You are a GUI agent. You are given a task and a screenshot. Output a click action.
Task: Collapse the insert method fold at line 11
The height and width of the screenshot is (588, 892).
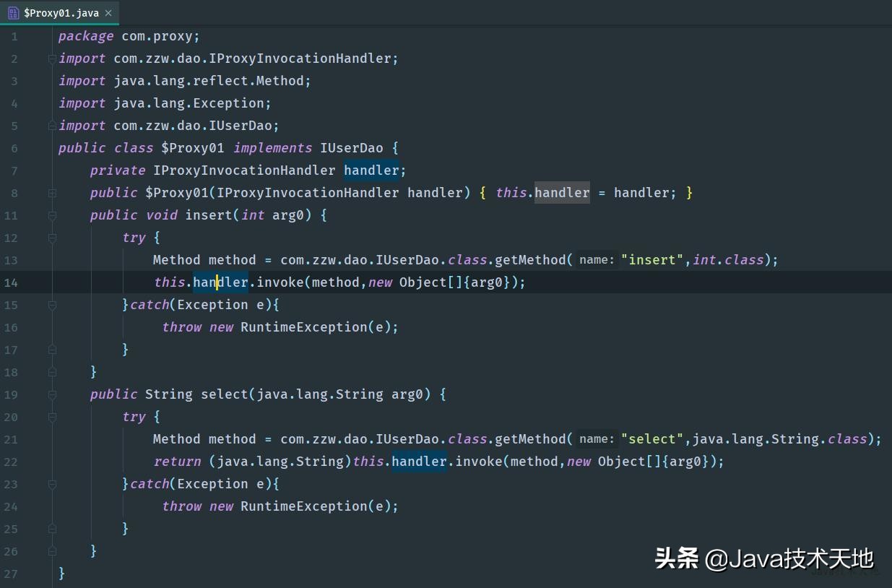pyautogui.click(x=51, y=215)
